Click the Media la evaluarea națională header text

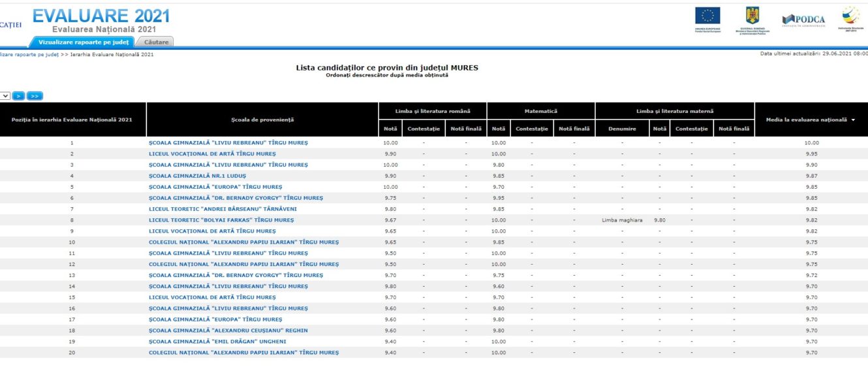[808, 120]
